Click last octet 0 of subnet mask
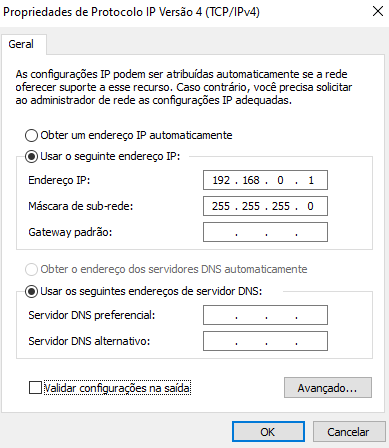The image size is (389, 448). [310, 206]
